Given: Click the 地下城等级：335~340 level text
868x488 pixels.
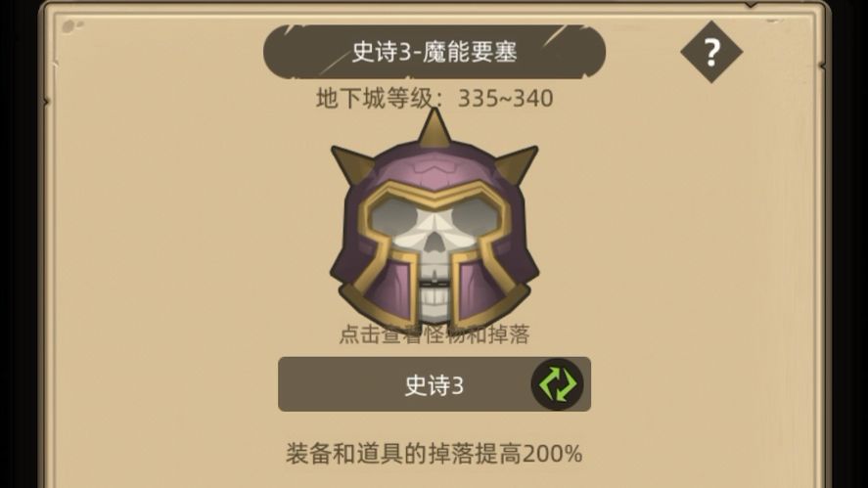Looking at the screenshot, I should [x=434, y=99].
